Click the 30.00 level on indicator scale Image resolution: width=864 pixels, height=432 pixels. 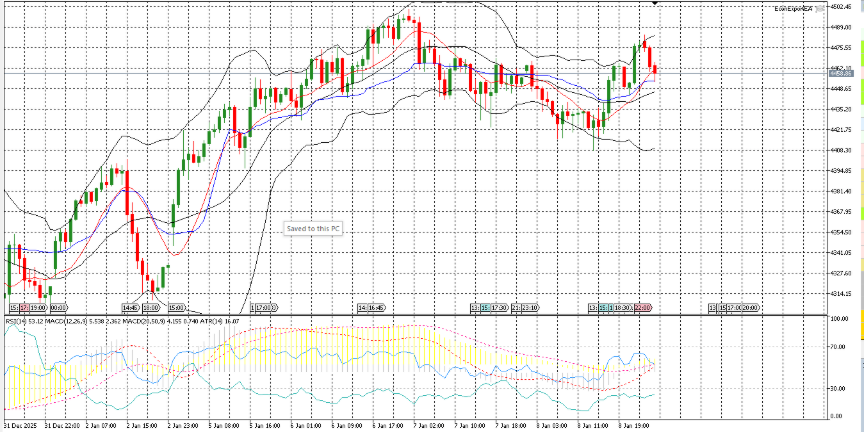pos(840,387)
